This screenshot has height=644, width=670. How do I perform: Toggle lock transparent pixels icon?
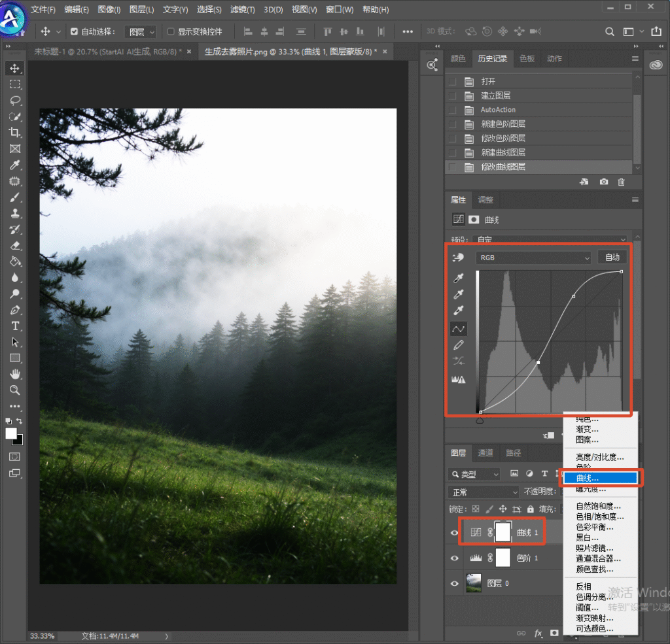476,509
